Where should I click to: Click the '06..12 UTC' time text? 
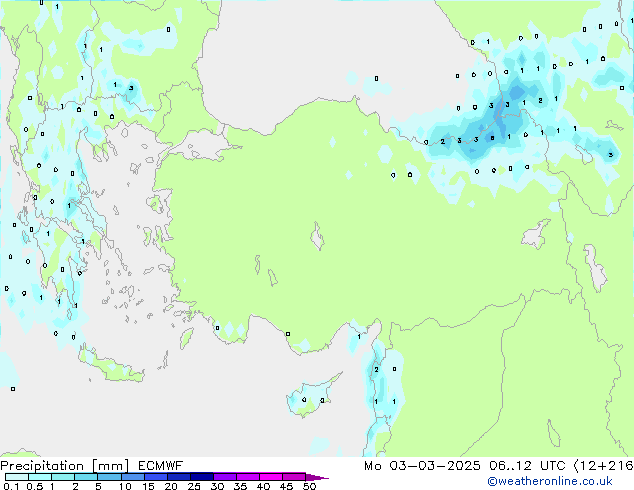(527, 466)
